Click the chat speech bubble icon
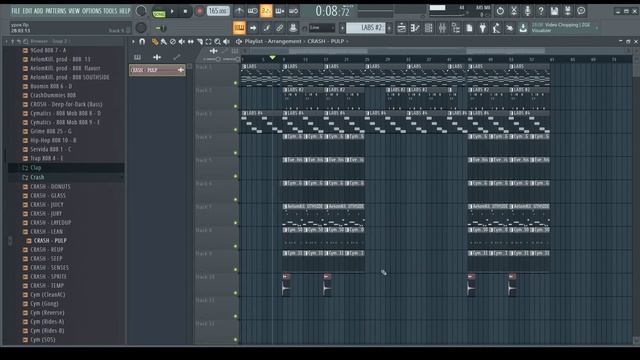The width and height of the screenshot is (640, 360). click(581, 11)
